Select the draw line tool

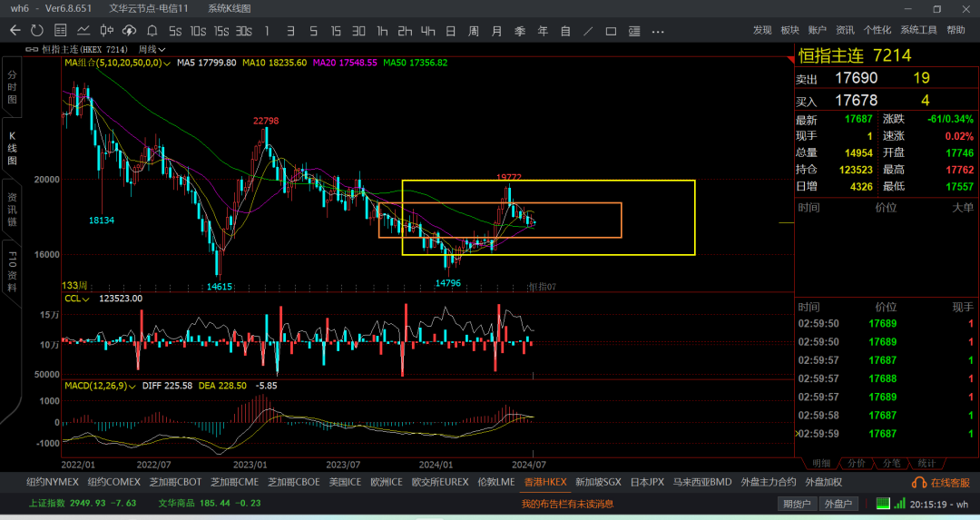(588, 31)
